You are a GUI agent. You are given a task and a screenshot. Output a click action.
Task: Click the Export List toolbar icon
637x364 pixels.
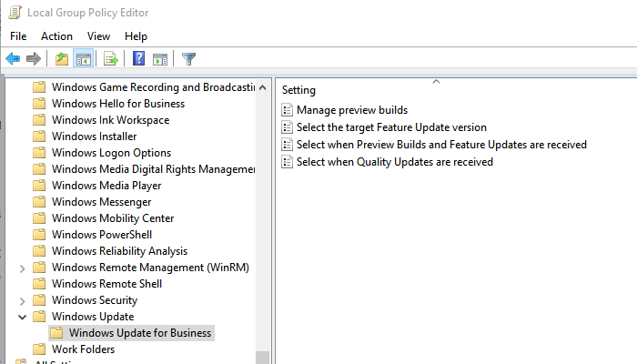[x=111, y=59]
